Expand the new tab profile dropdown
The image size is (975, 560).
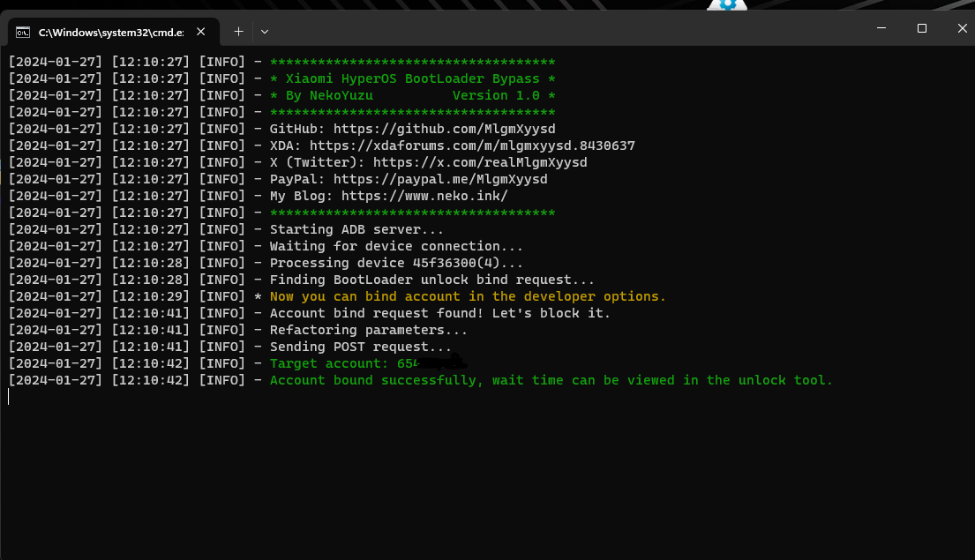(265, 32)
